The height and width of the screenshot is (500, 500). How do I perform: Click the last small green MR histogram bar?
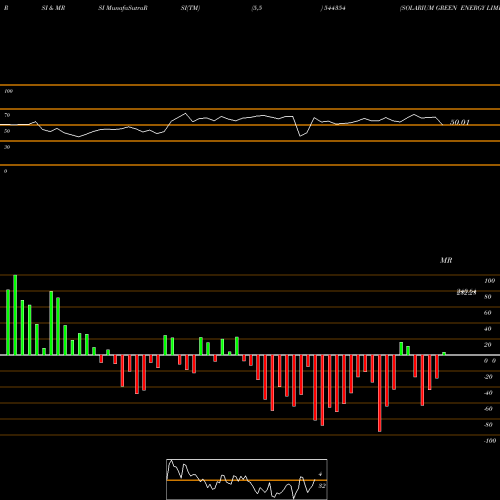[444, 354]
